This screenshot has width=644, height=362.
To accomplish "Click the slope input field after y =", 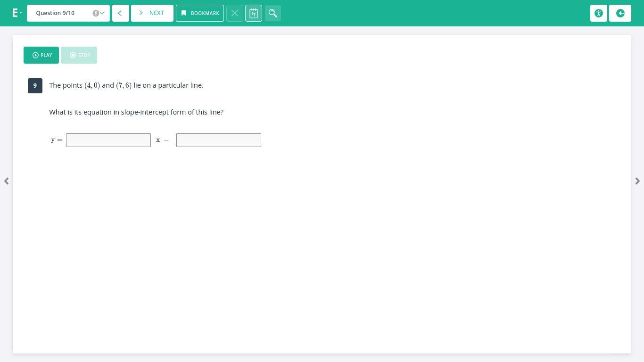I will [x=108, y=140].
